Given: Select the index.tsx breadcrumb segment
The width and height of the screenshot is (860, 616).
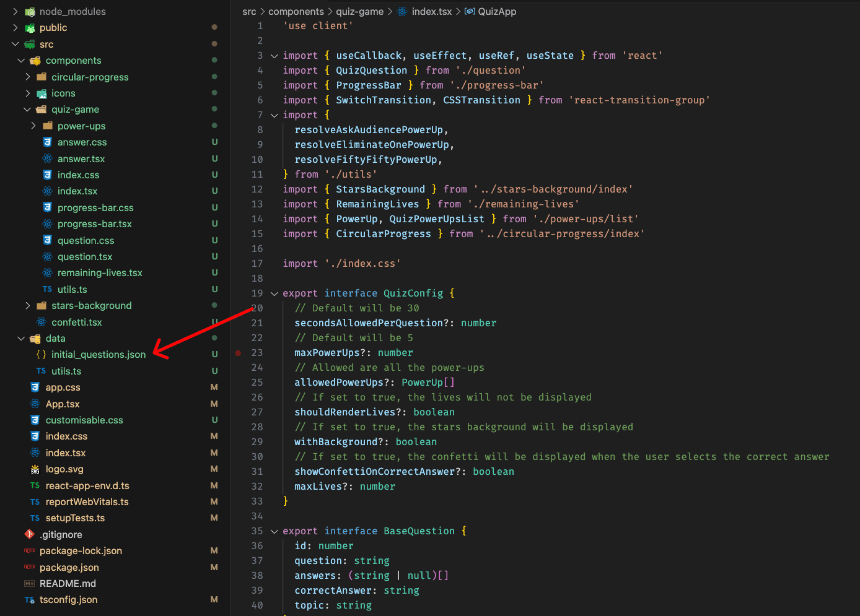Looking at the screenshot, I should coord(432,11).
